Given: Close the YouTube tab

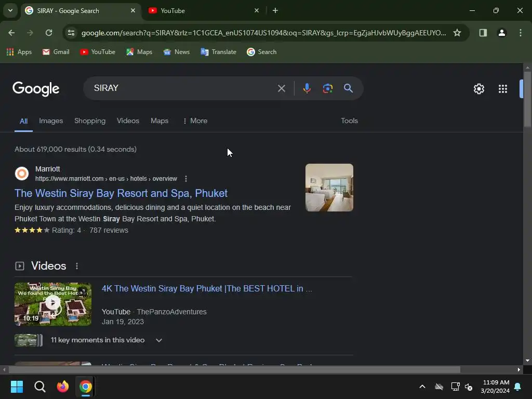Looking at the screenshot, I should click(x=257, y=10).
